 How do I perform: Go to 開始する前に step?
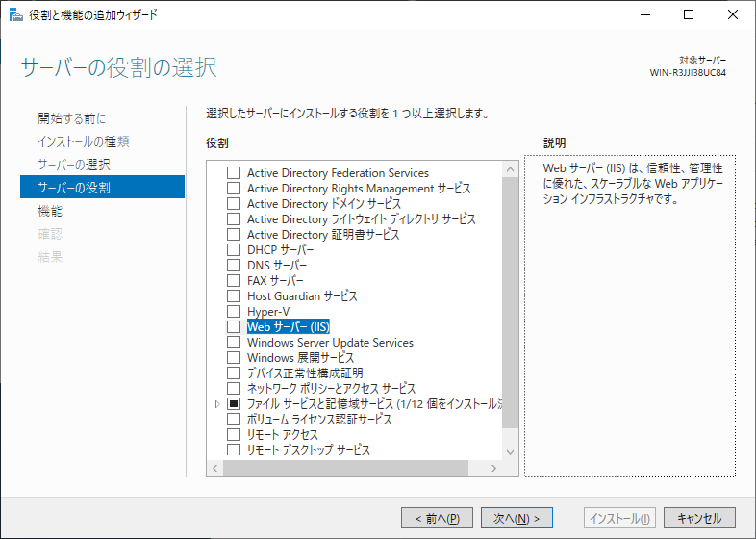click(72, 118)
